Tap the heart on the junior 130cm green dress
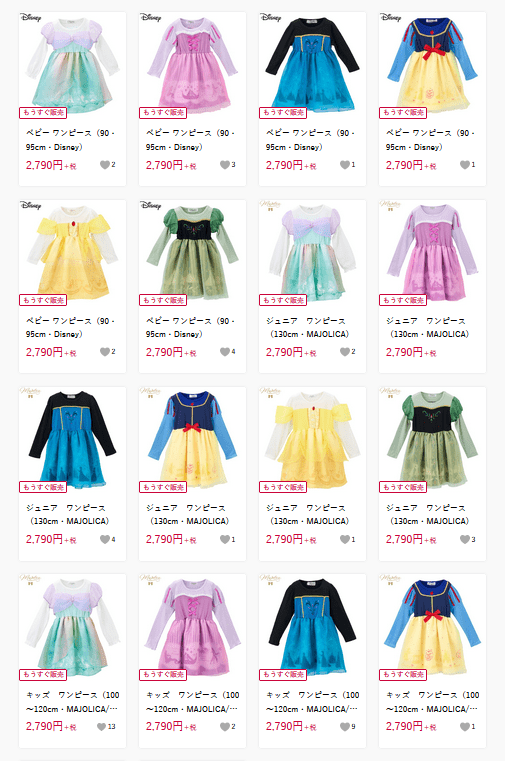505x761 pixels. tap(465, 539)
